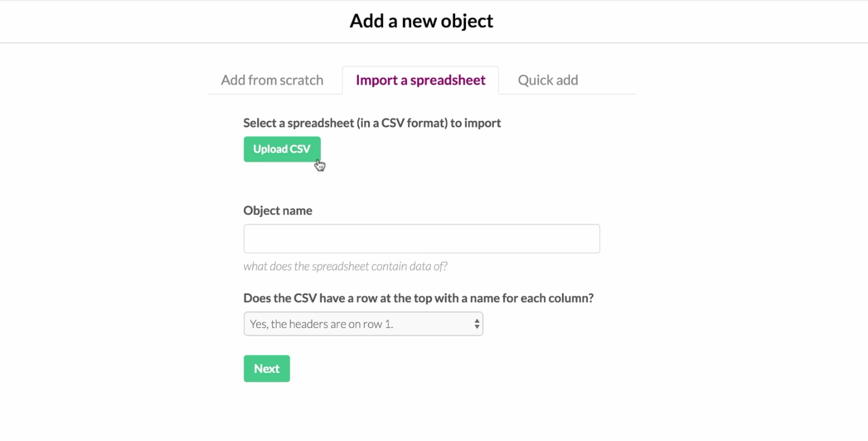Viewport: 868px width, 441px height.
Task: Select the Import a spreadsheet tab
Action: [420, 81]
